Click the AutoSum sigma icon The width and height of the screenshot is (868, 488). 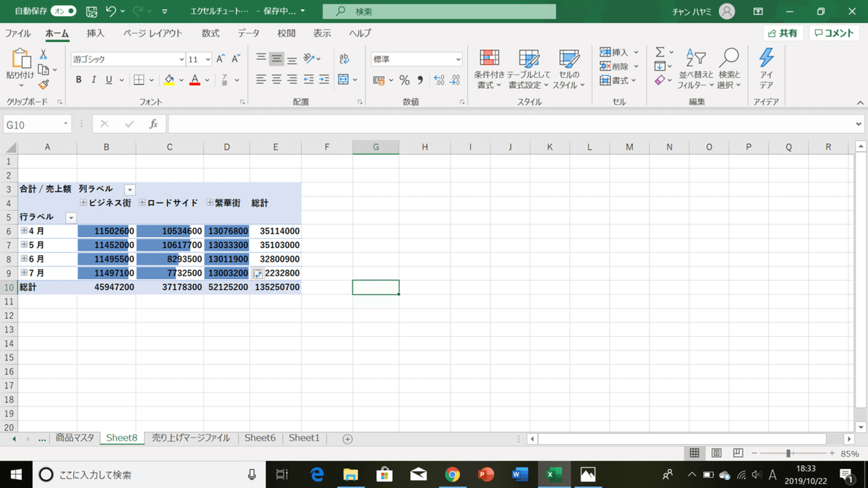(660, 52)
